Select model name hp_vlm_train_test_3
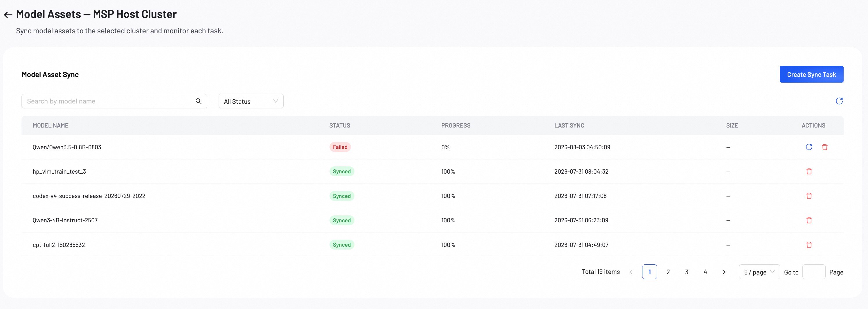The width and height of the screenshot is (868, 309). pyautogui.click(x=59, y=172)
